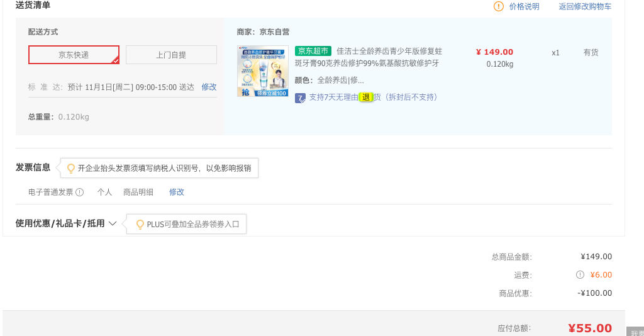Screen dimensions: 644x336
Task: Click the lightbulb icon in invoice tip
Action: [70, 169]
